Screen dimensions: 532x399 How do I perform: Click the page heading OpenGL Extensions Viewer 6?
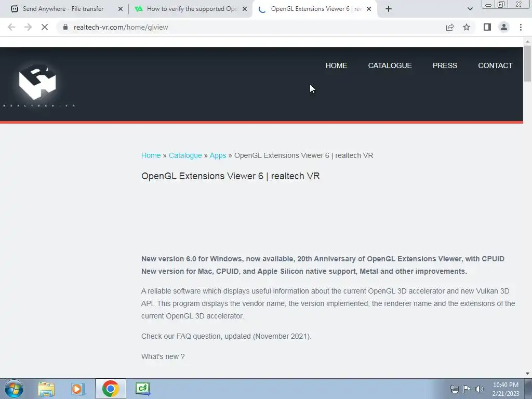point(230,176)
